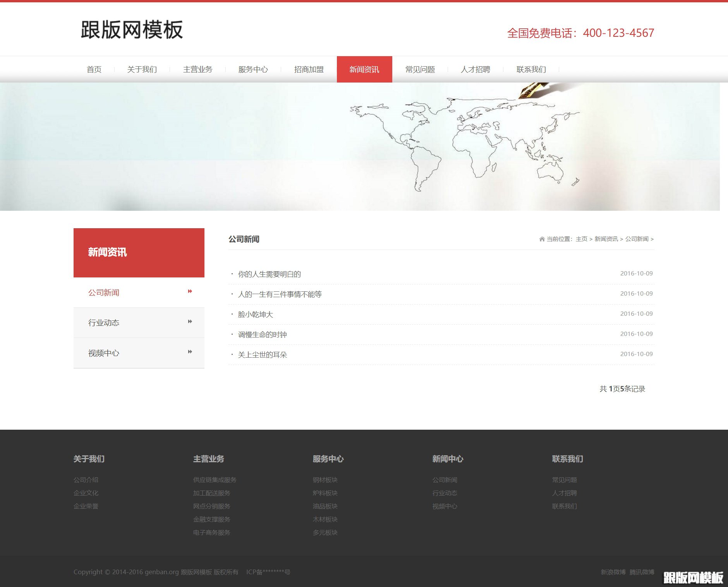Click the arrow icon next to 行业动态

(189, 322)
